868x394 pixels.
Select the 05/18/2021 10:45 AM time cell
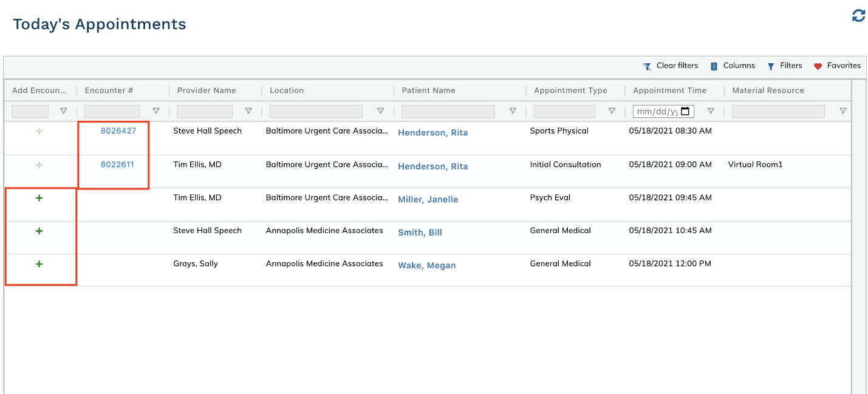tap(671, 231)
